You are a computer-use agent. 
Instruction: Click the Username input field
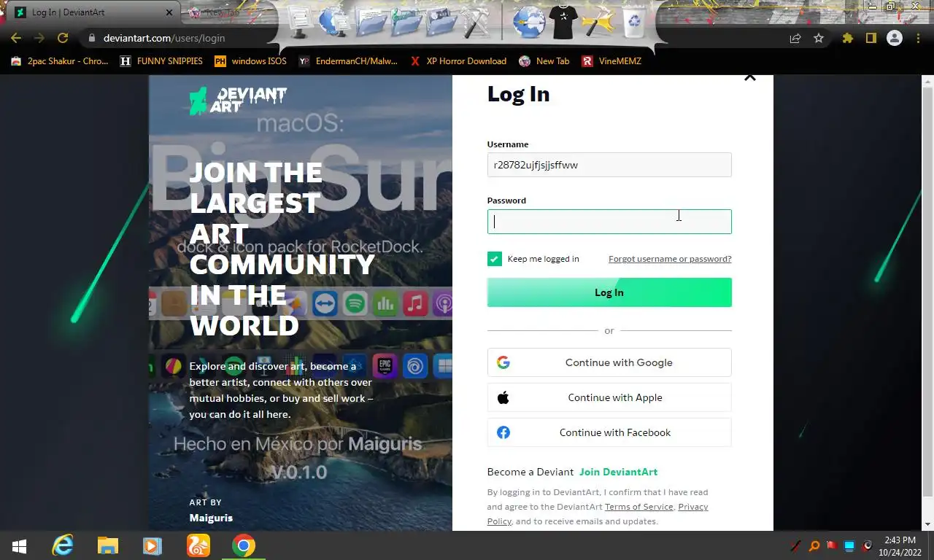(x=609, y=165)
